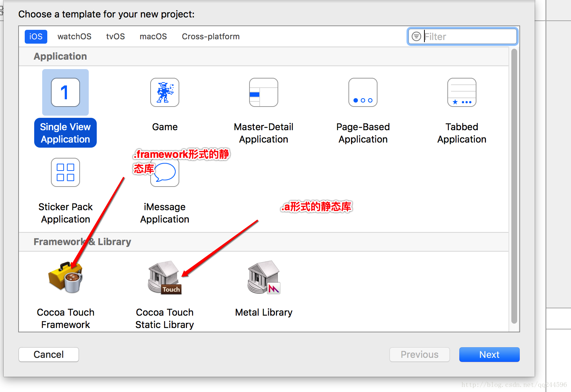Click the 'Tabbed Application' label
The width and height of the screenshot is (571, 392).
click(x=462, y=133)
